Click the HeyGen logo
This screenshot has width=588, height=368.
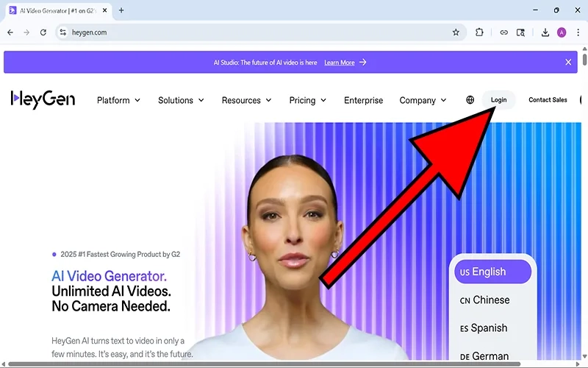43,99
